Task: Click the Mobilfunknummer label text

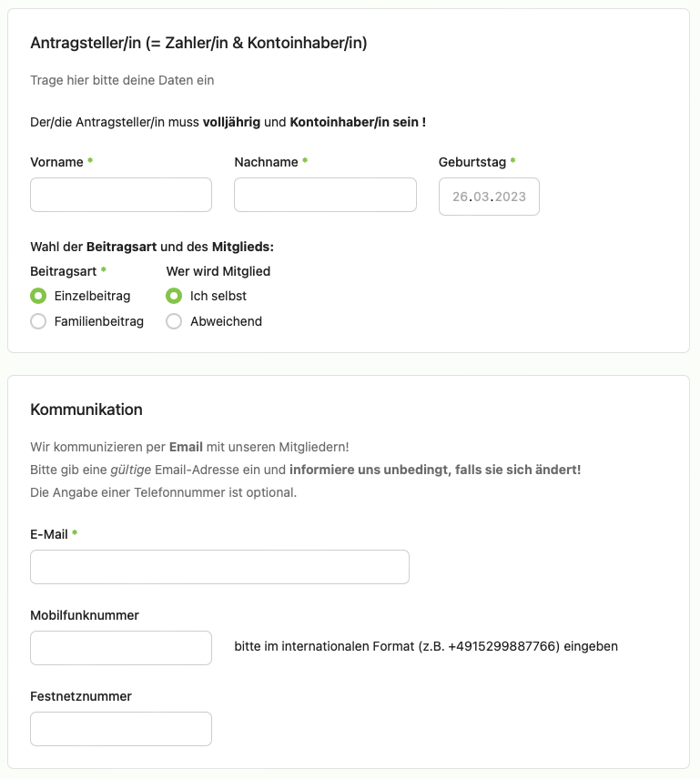Action: point(85,615)
